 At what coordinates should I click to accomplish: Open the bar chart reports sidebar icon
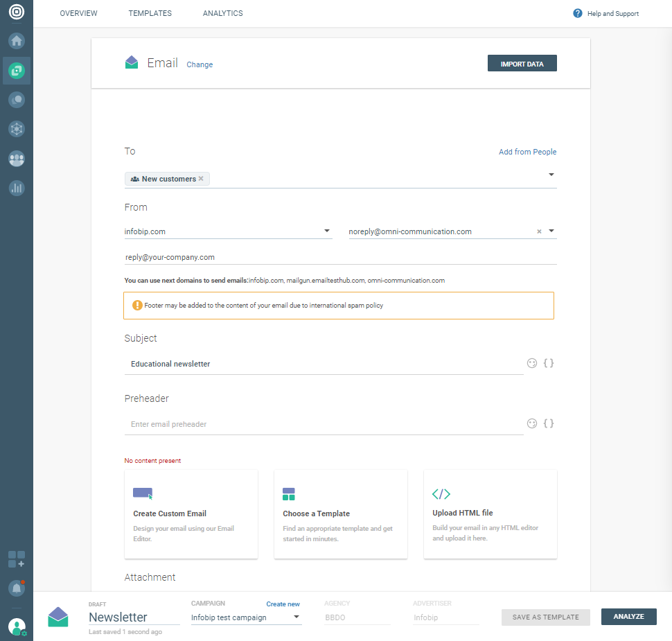pyautogui.click(x=17, y=188)
